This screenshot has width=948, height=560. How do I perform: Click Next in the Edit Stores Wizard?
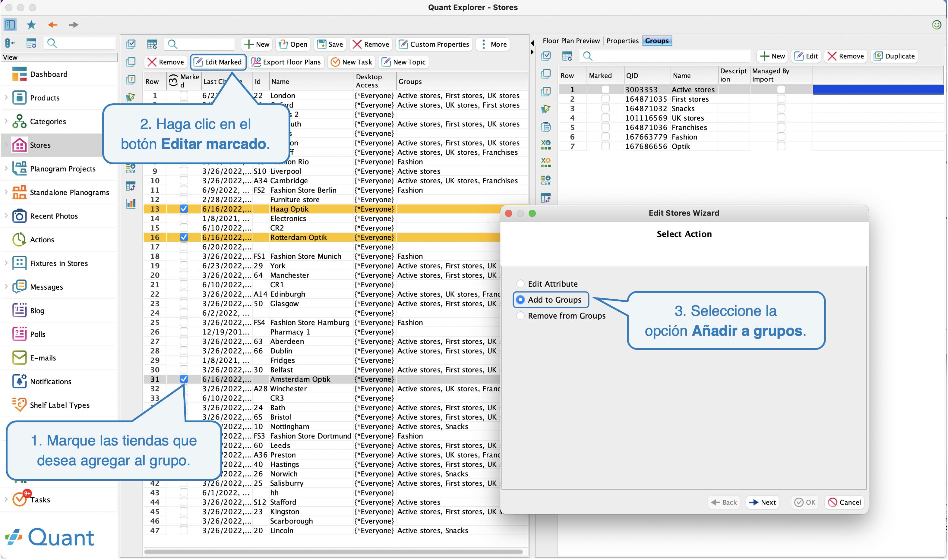763,503
